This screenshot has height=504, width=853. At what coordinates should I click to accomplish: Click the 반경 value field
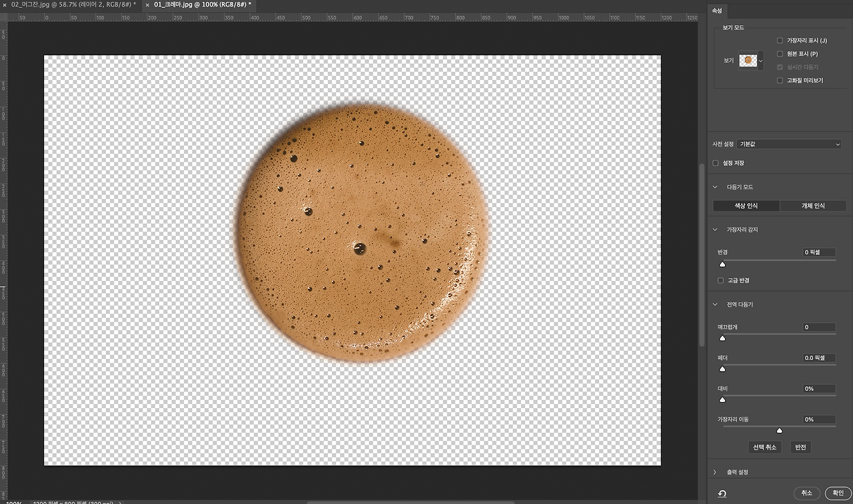point(819,252)
